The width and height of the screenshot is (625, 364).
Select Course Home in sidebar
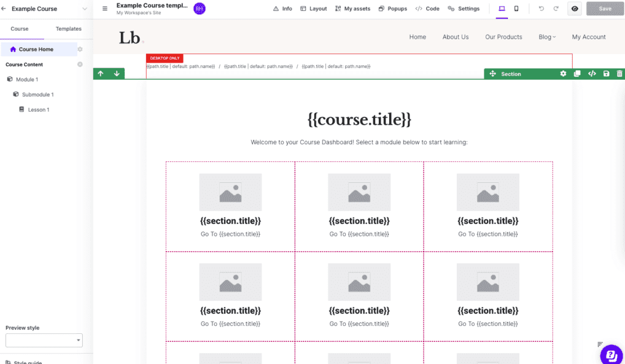(x=39, y=49)
